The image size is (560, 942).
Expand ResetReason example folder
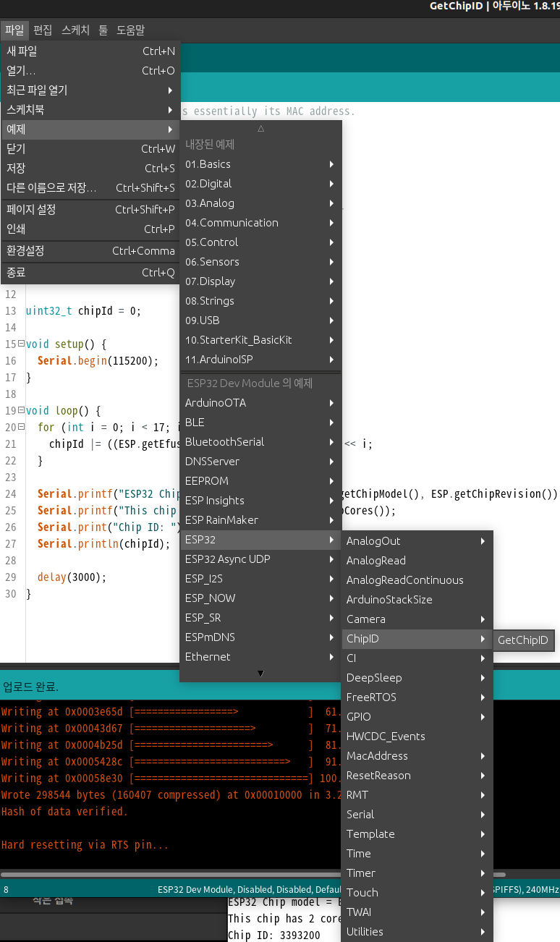(x=417, y=776)
